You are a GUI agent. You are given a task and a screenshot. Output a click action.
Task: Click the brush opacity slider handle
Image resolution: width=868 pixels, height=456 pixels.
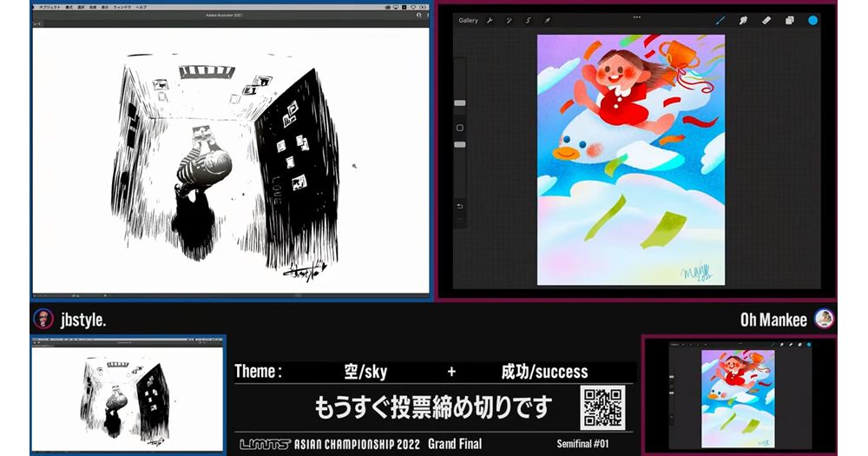pos(460,144)
